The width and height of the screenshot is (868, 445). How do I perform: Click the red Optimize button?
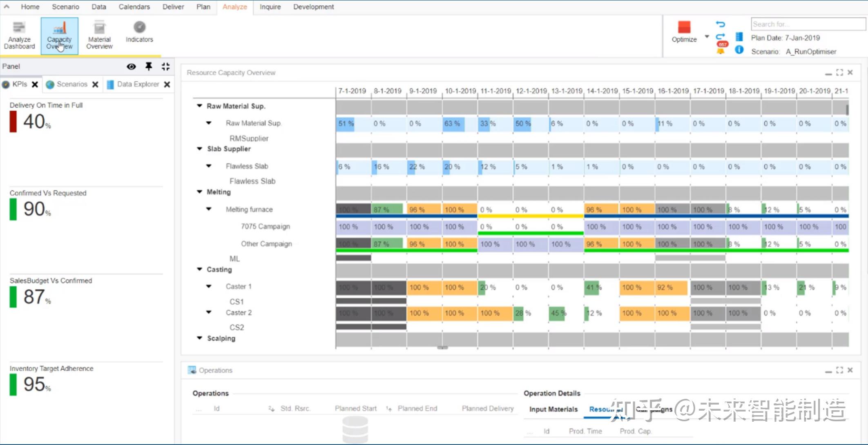(684, 28)
